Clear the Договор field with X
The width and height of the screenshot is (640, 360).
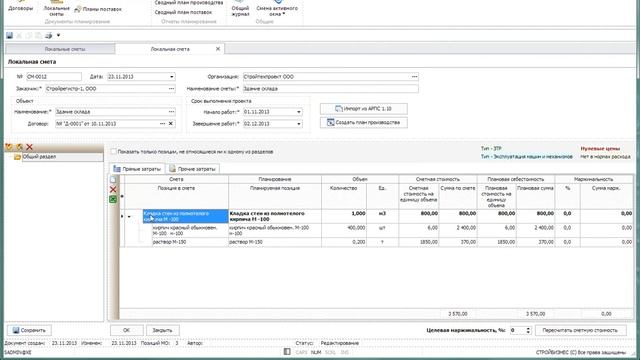coord(171,123)
